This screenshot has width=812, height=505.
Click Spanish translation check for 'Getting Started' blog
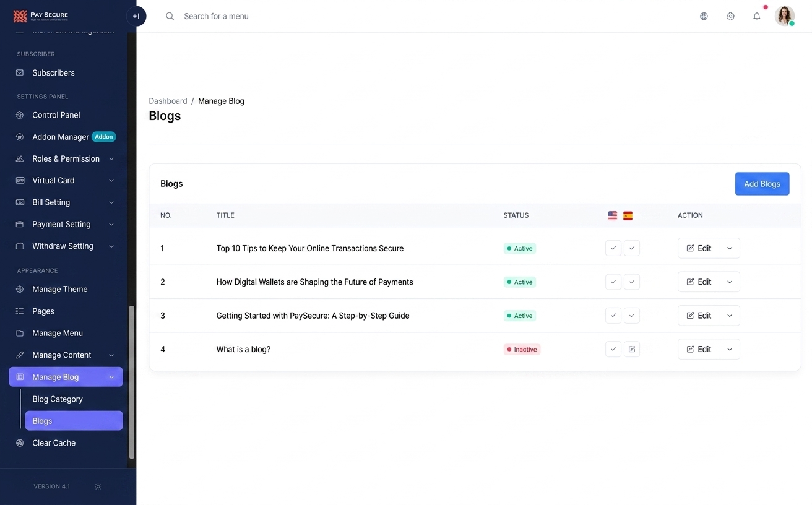click(x=632, y=316)
